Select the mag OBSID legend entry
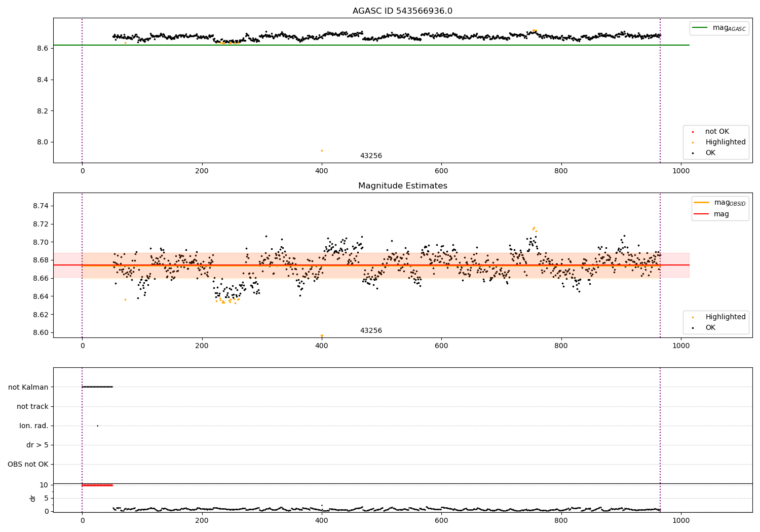The width and height of the screenshot is (760, 532). click(719, 203)
